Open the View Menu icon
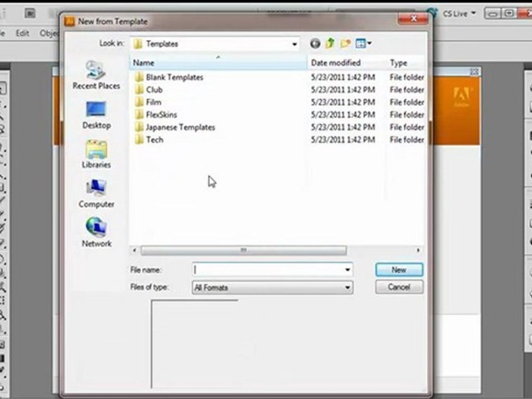This screenshot has height=399, width=532. click(x=364, y=43)
